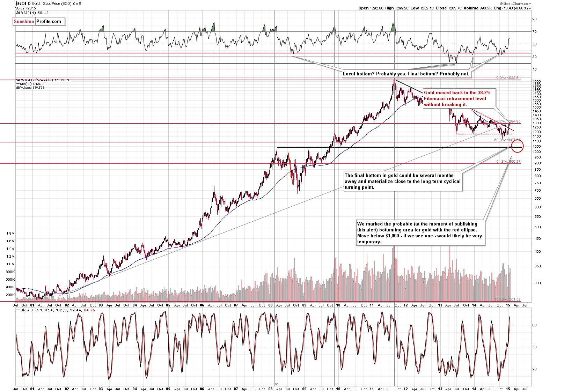Click the '$GOLD (Weekly) 1283.70' legend entry

43,80
